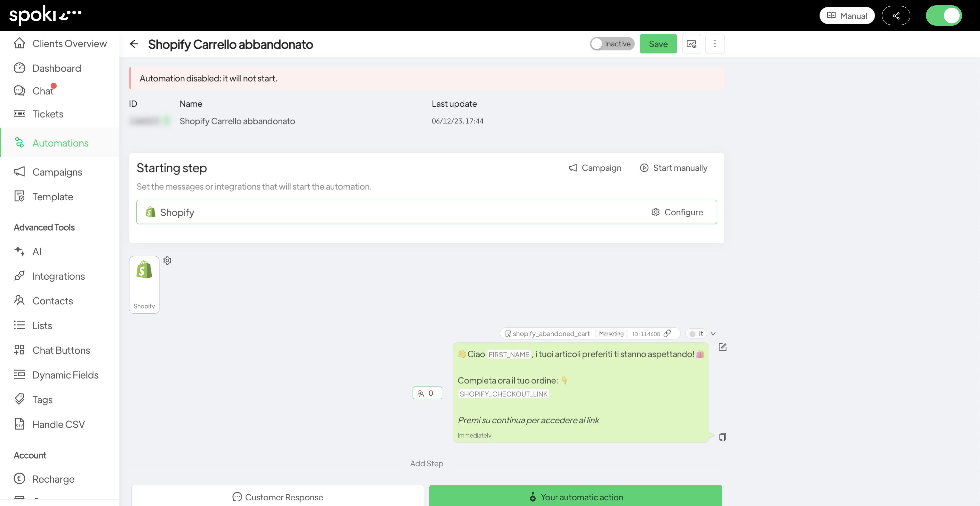Click the copy message icon

click(x=722, y=437)
